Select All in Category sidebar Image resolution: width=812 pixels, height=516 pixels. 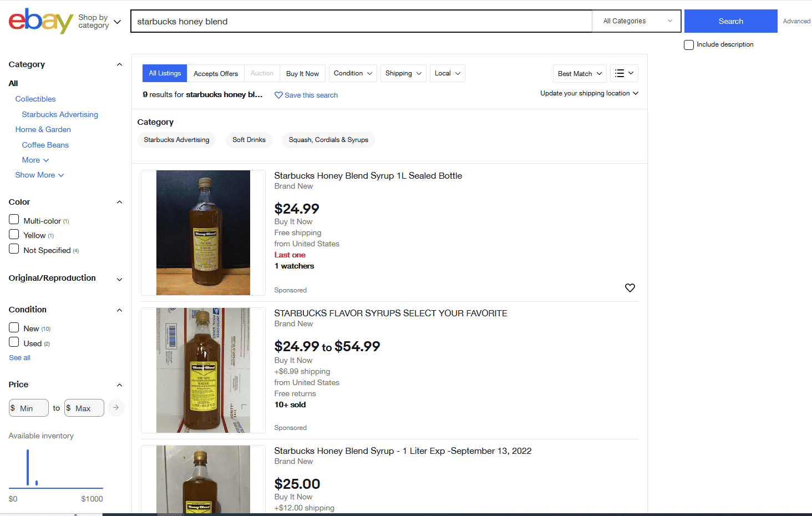(x=13, y=83)
